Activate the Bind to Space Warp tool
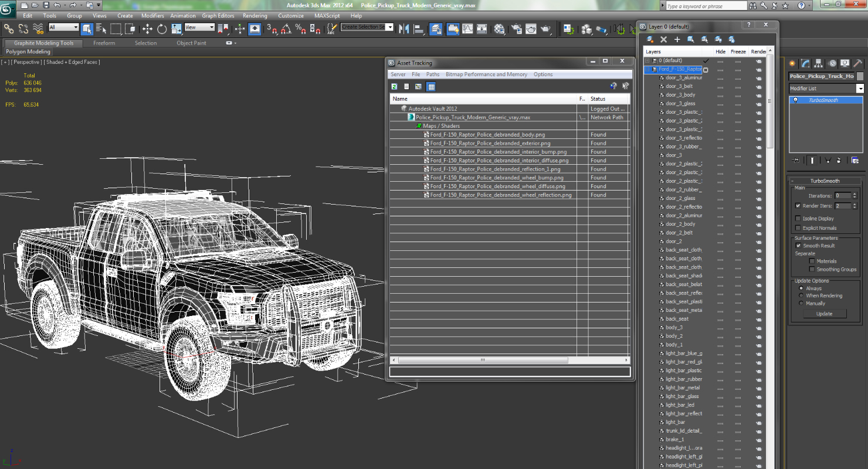The image size is (868, 469). point(38,28)
